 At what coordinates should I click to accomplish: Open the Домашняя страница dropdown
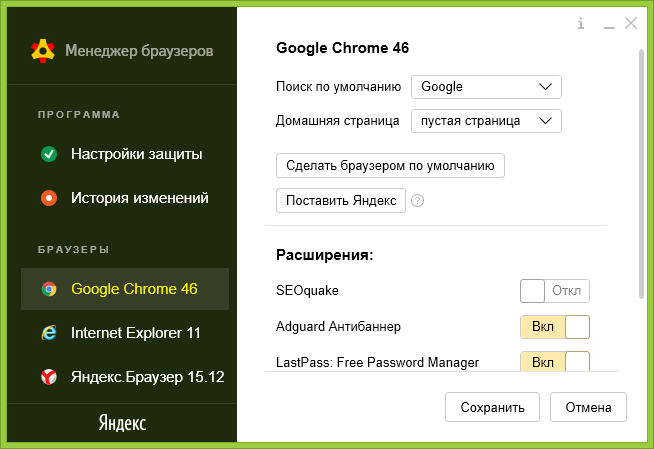click(486, 121)
